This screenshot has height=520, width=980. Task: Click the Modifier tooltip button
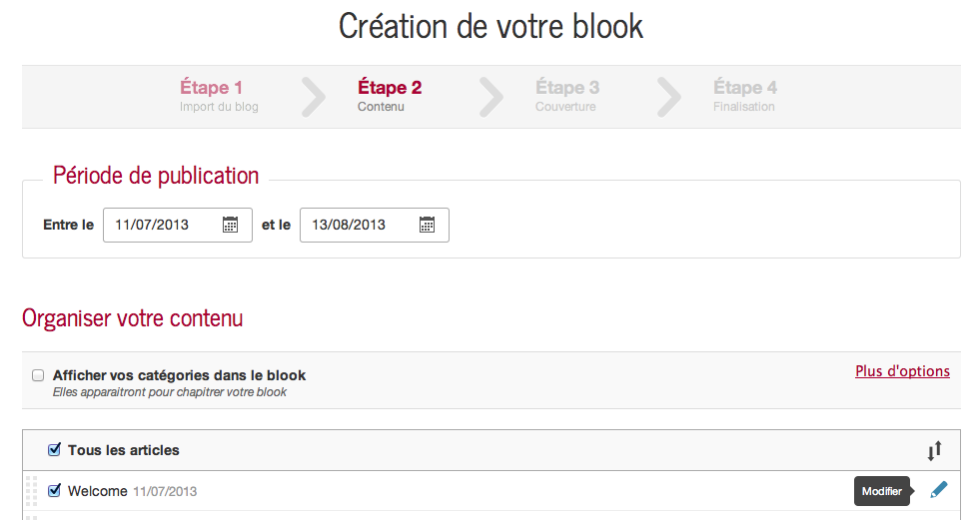pyautogui.click(x=882, y=491)
